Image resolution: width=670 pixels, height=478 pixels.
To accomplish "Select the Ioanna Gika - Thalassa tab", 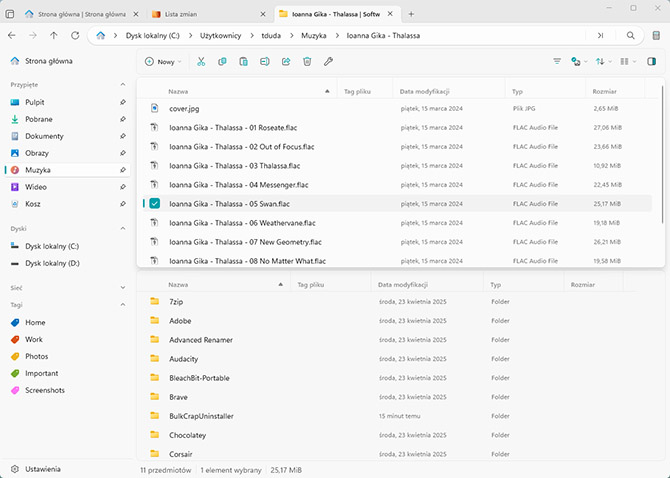I will (336, 14).
